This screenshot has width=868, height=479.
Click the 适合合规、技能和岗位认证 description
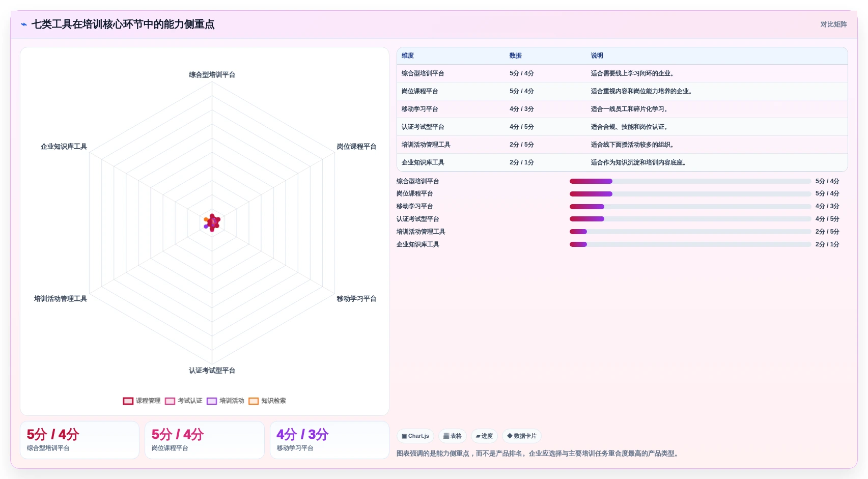point(629,127)
